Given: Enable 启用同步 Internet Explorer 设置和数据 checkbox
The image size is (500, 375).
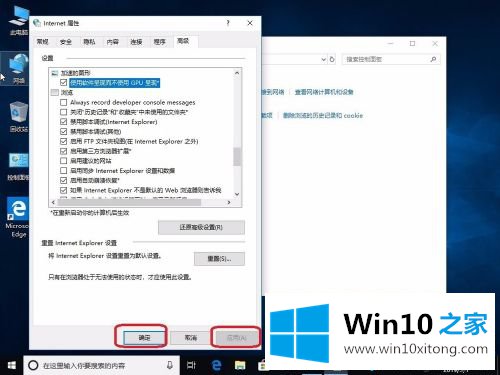Looking at the screenshot, I should pos(63,171).
